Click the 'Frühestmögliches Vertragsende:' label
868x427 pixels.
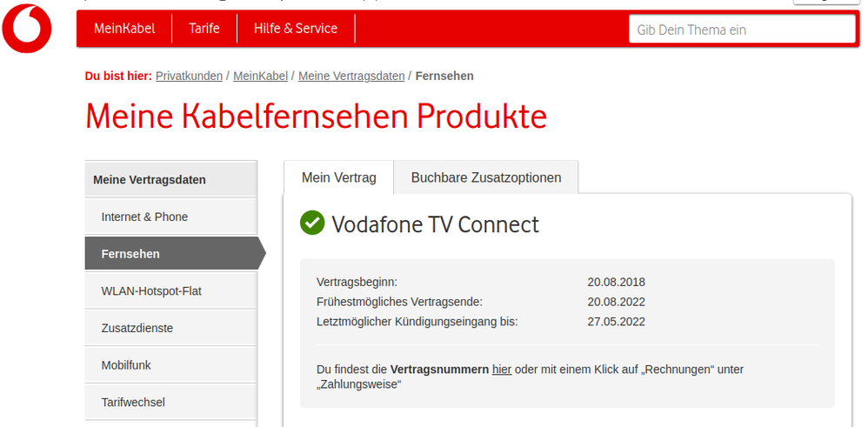pyautogui.click(x=400, y=302)
